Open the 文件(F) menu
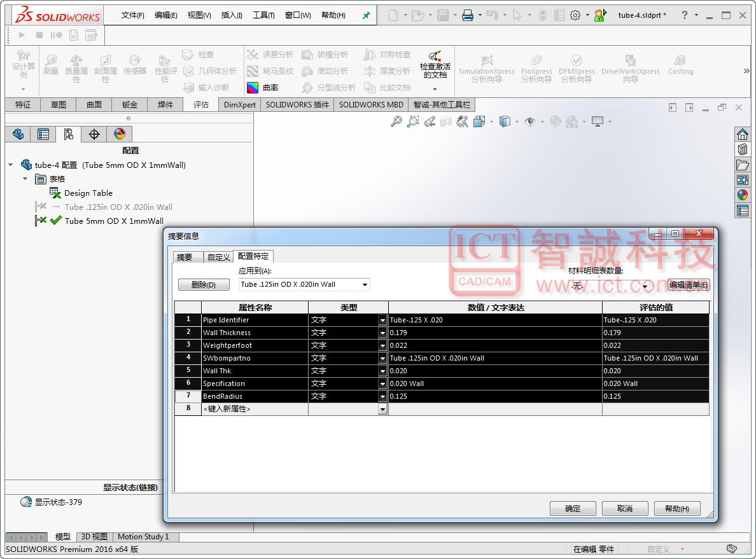The height and width of the screenshot is (559, 756). tap(132, 15)
